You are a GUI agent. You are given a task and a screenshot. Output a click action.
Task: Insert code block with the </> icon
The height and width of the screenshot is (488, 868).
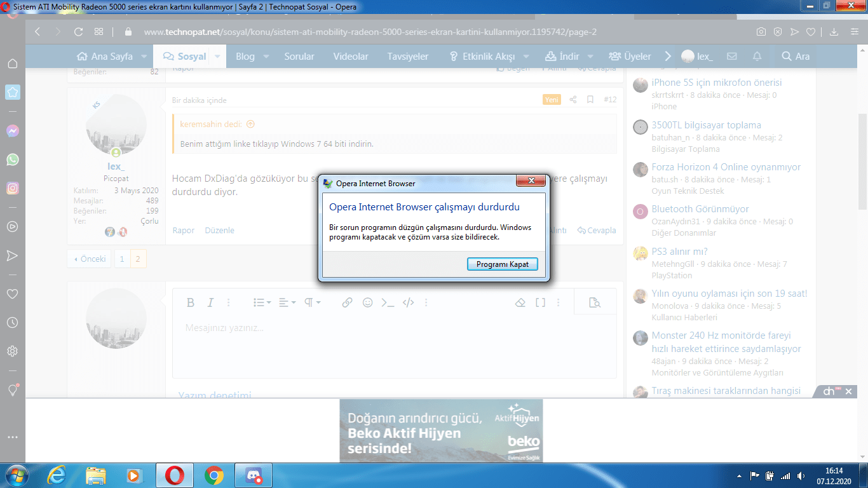[x=408, y=302]
